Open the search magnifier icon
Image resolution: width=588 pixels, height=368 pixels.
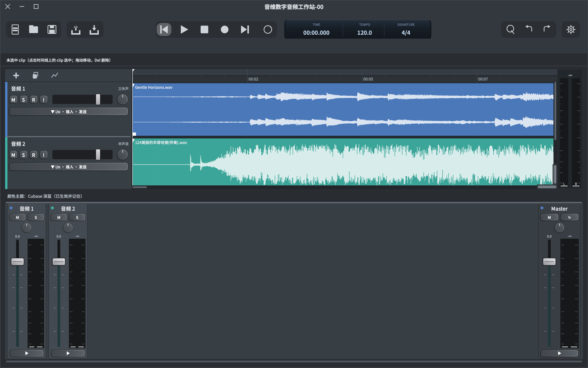click(x=510, y=30)
